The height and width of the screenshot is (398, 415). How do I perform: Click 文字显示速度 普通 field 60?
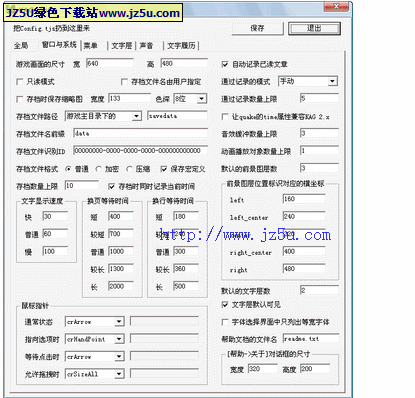[x=55, y=234]
